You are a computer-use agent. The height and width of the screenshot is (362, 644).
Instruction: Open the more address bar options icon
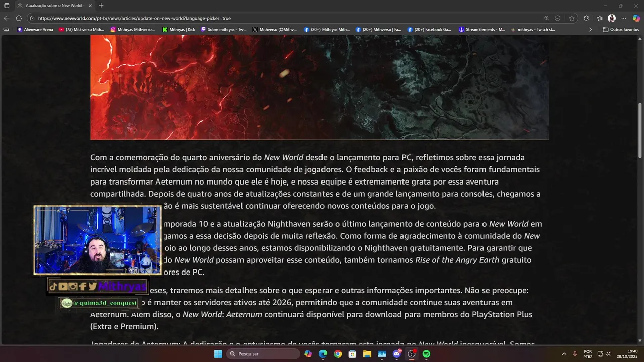pos(558,18)
